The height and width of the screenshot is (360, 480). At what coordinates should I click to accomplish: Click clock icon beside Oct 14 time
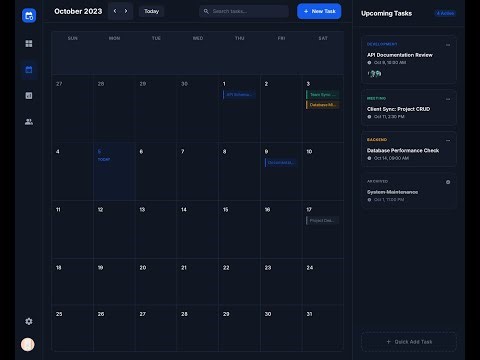point(369,158)
